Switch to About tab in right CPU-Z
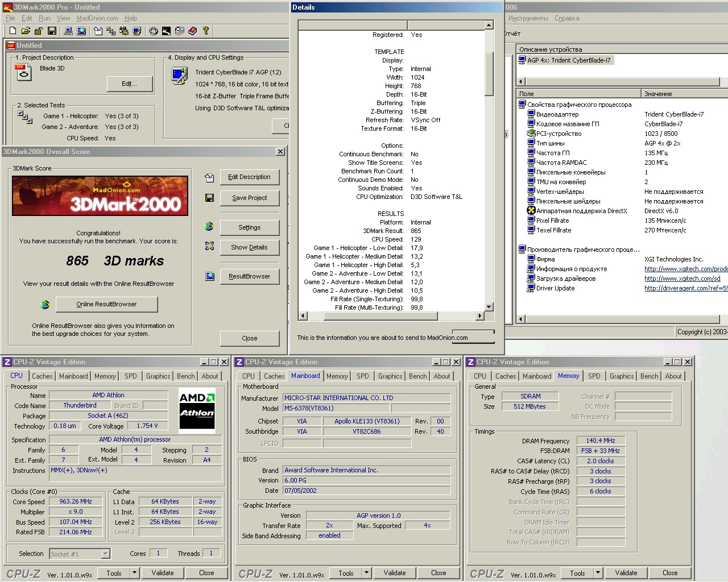Image resolution: width=728 pixels, height=582 pixels. [x=673, y=376]
